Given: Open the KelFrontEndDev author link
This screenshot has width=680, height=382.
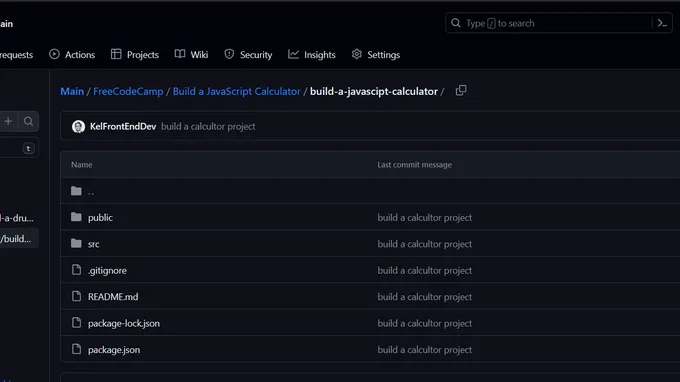Looking at the screenshot, I should (x=123, y=127).
